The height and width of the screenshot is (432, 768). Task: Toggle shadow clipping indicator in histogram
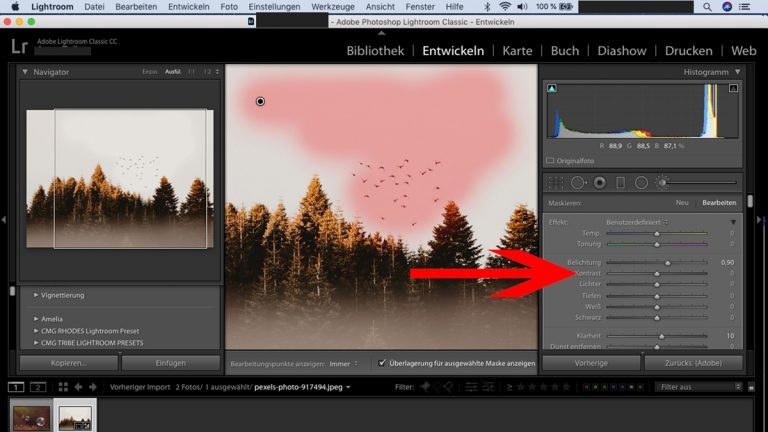click(x=552, y=89)
